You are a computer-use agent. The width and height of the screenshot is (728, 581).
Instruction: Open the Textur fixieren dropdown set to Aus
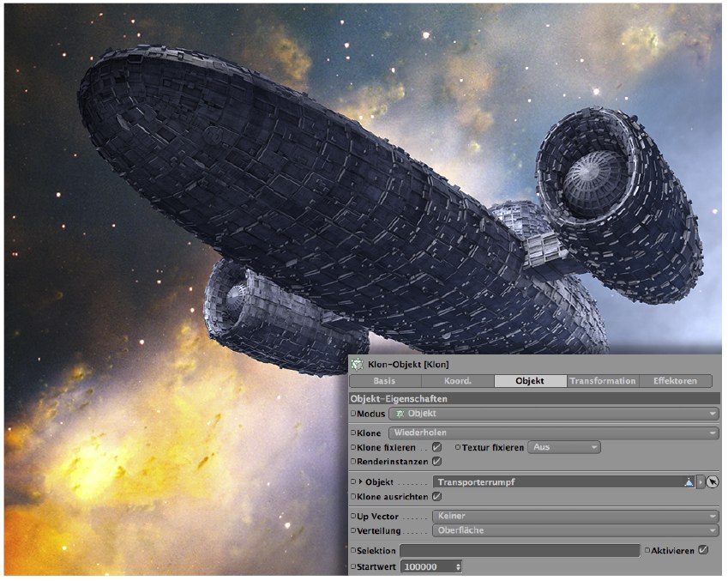[564, 447]
